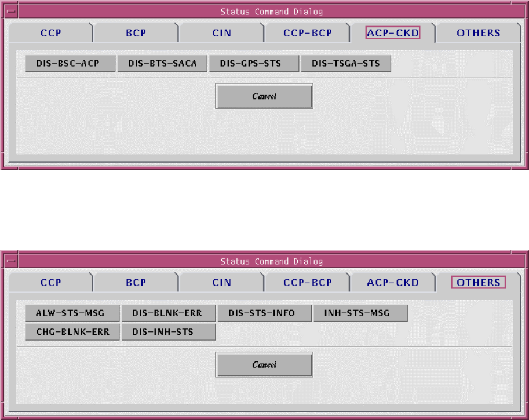The height and width of the screenshot is (420, 529).
Task: Run the INH-STS-MSG command
Action: click(x=360, y=313)
